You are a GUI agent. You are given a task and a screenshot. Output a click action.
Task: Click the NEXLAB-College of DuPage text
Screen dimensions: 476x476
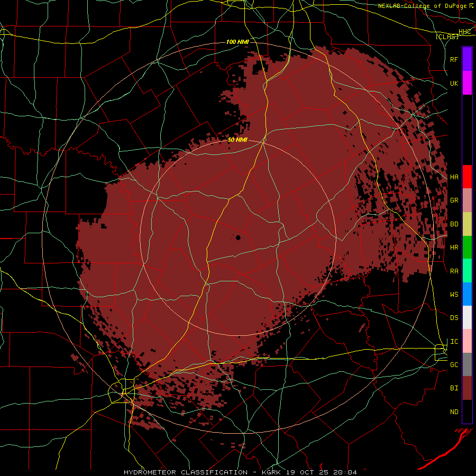[x=422, y=6]
